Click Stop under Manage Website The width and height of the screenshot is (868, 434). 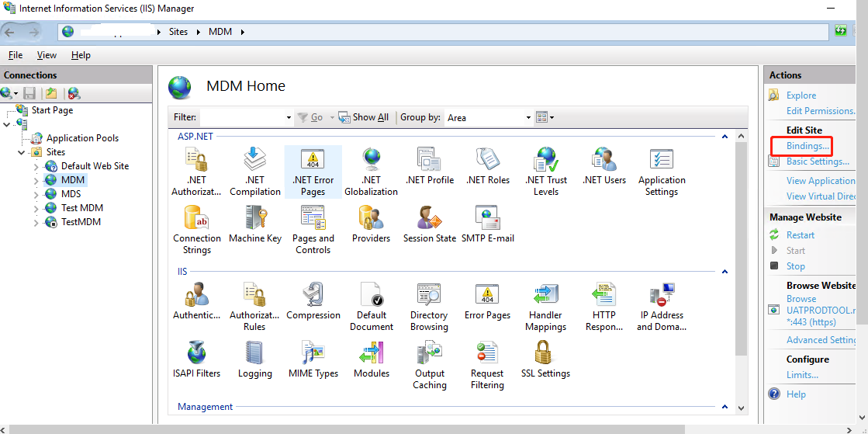click(796, 266)
